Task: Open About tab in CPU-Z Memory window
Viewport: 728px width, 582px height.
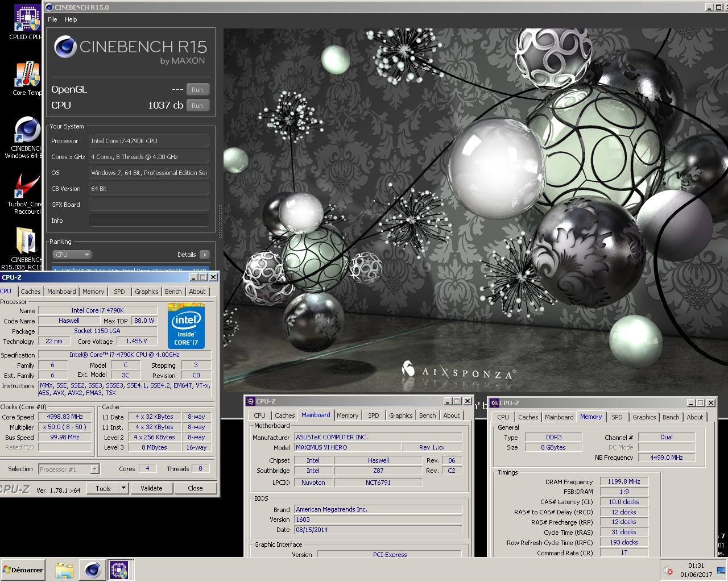Action: (695, 417)
